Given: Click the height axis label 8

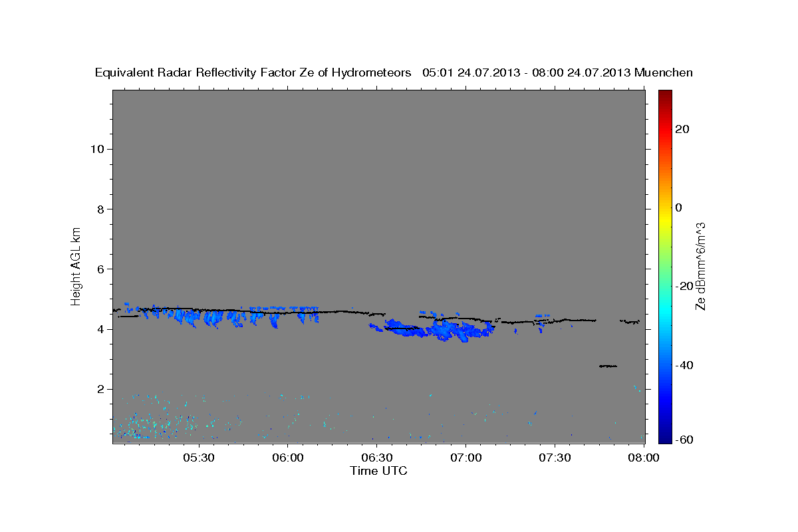Looking at the screenshot, I should pos(100,209).
